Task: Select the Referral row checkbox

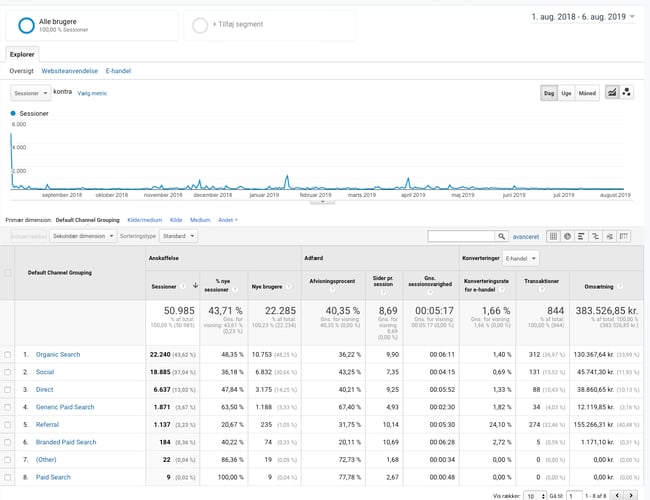Action: click(x=8, y=424)
